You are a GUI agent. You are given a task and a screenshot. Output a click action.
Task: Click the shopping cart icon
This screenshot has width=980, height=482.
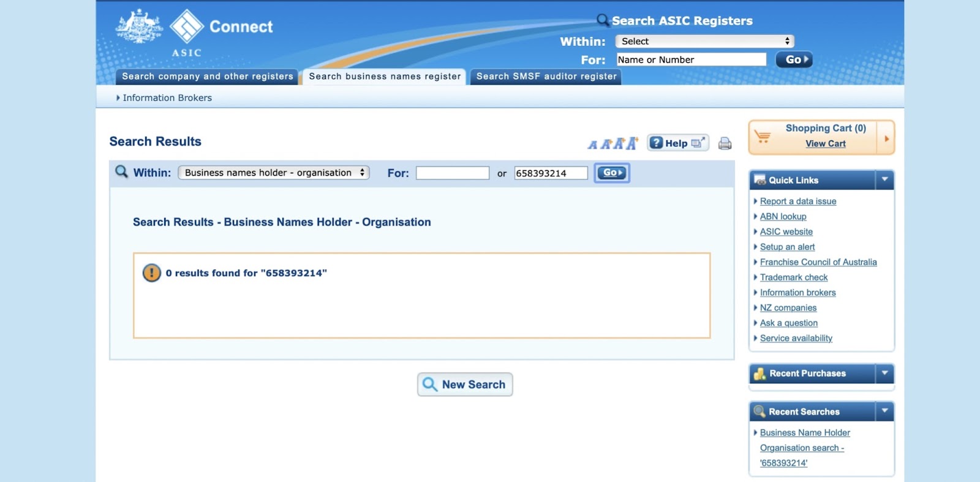(x=763, y=136)
